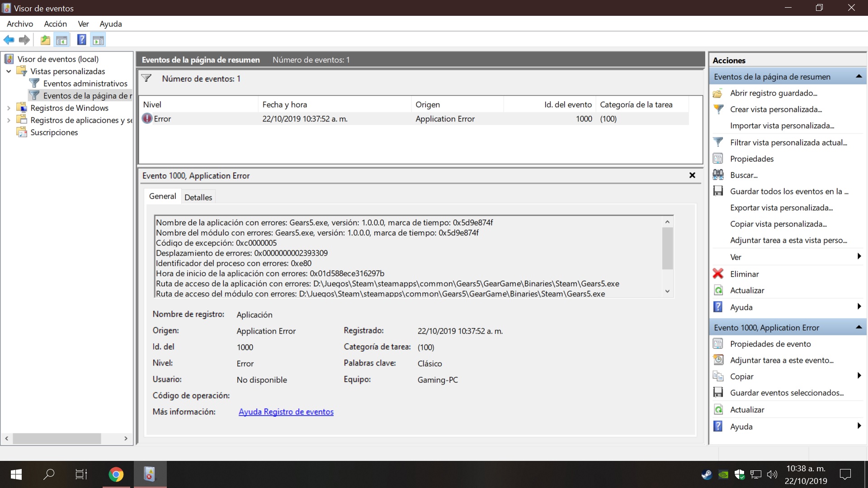Viewport: 868px width, 488px height.
Task: Collapse Evento 1000 actions section header
Action: (x=859, y=327)
